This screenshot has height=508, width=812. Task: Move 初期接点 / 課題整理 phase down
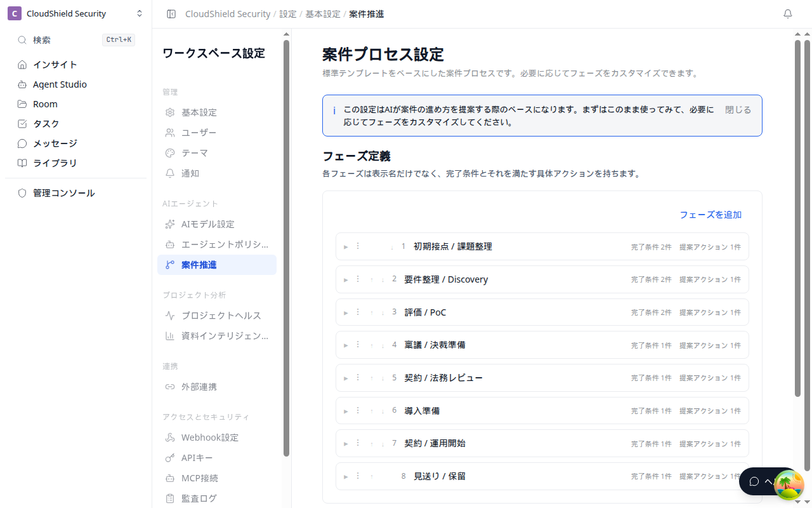(x=392, y=246)
